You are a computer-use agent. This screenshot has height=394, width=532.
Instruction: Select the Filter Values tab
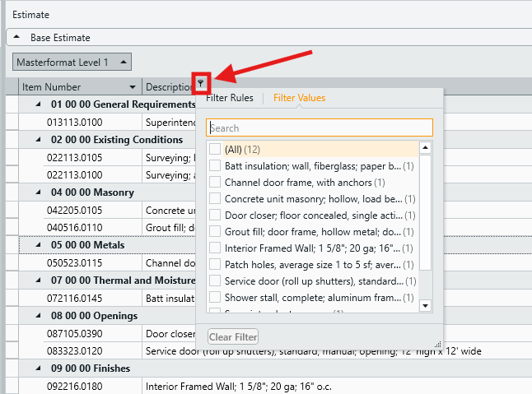pyautogui.click(x=299, y=98)
